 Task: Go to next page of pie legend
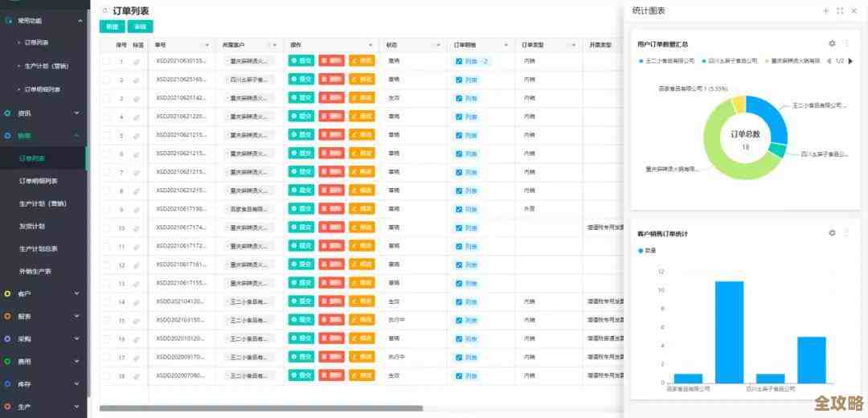click(850, 60)
